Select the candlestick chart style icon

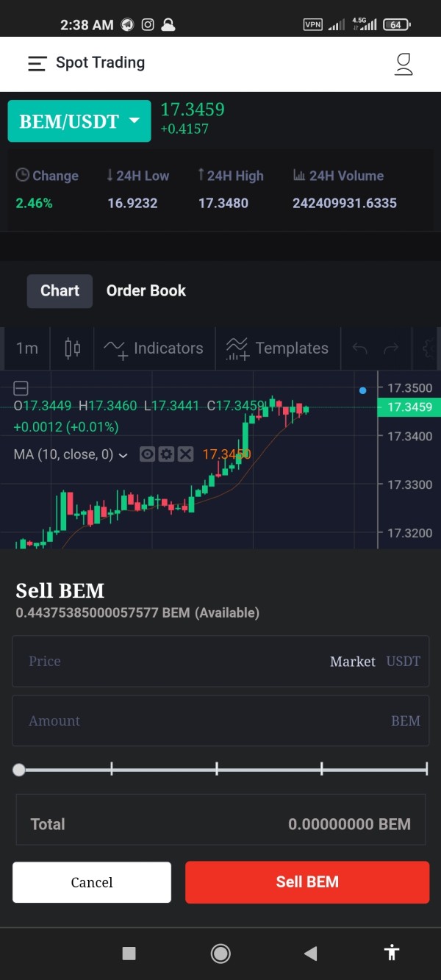click(72, 348)
